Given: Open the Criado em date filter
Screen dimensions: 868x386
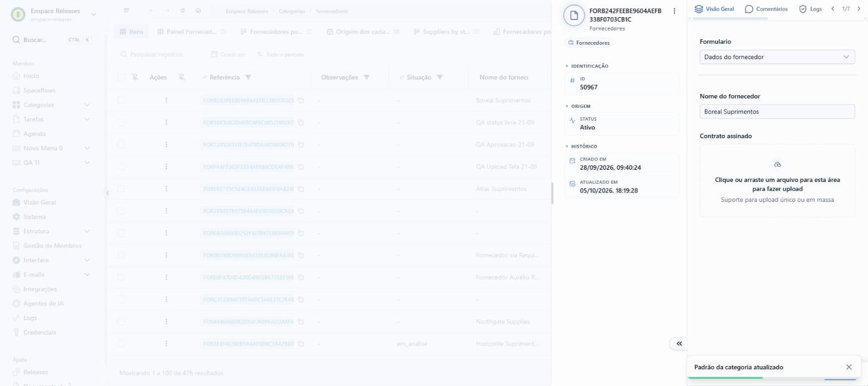Looking at the screenshot, I should coord(228,54).
